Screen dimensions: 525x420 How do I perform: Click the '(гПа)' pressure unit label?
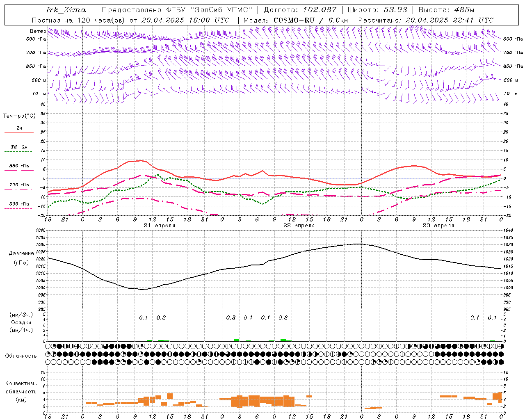21,262
